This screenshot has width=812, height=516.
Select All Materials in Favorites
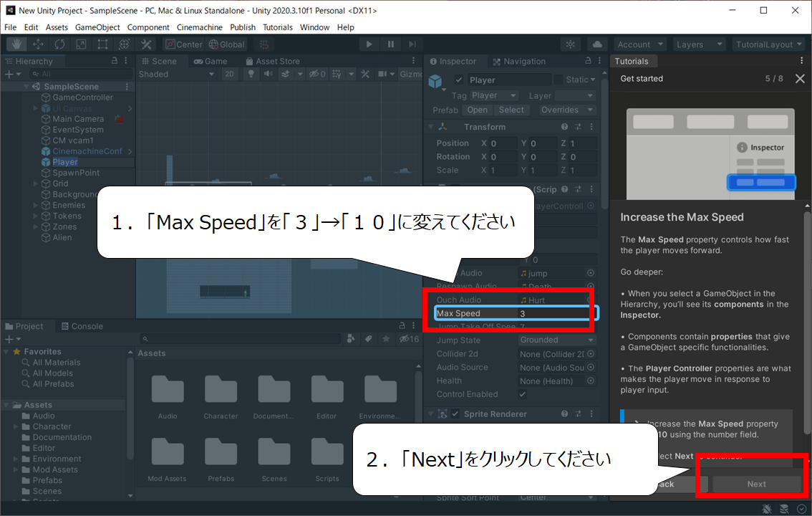click(57, 363)
